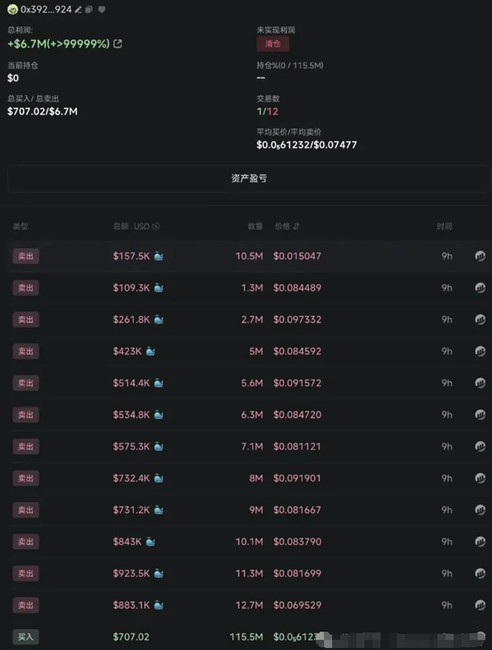Image resolution: width=492 pixels, height=650 pixels.
Task: Open the share link icon beside +$6.7M profit
Action: (x=118, y=44)
